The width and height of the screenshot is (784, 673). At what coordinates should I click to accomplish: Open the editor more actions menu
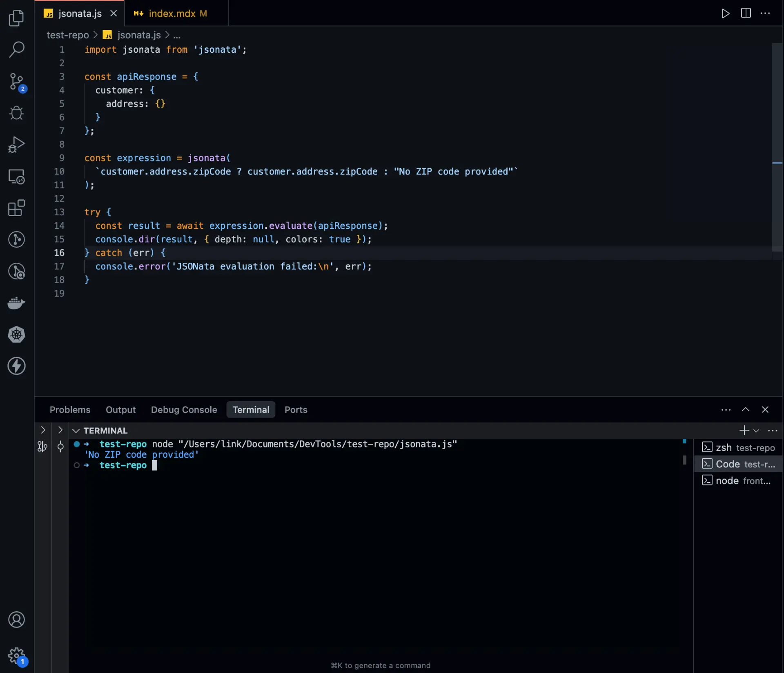pyautogui.click(x=766, y=13)
